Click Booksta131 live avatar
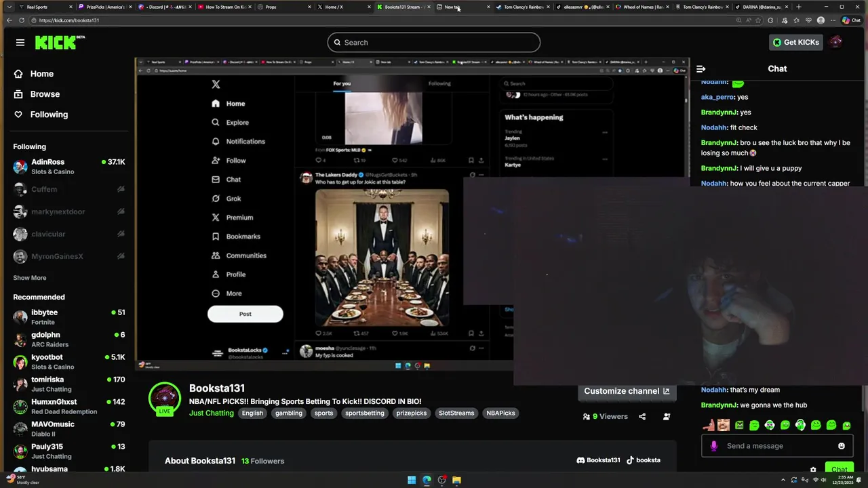The width and height of the screenshot is (868, 488). 165,399
